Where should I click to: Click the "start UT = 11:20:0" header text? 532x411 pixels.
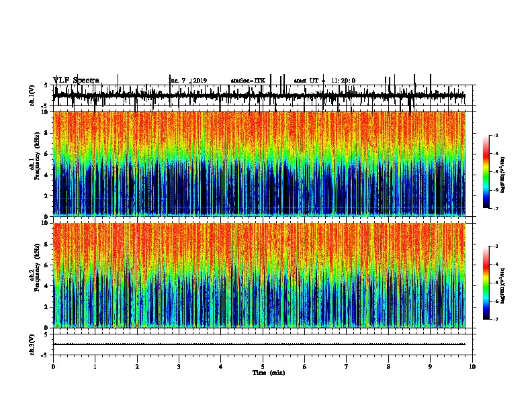(324, 81)
